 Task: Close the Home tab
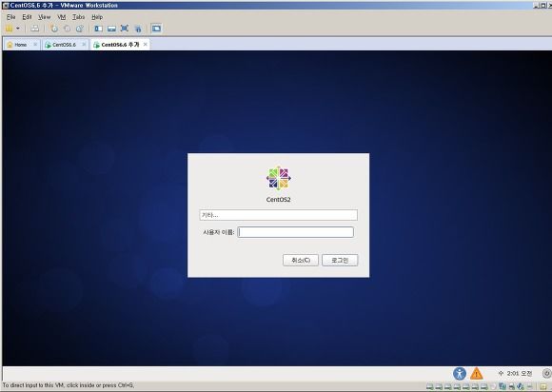coord(35,45)
